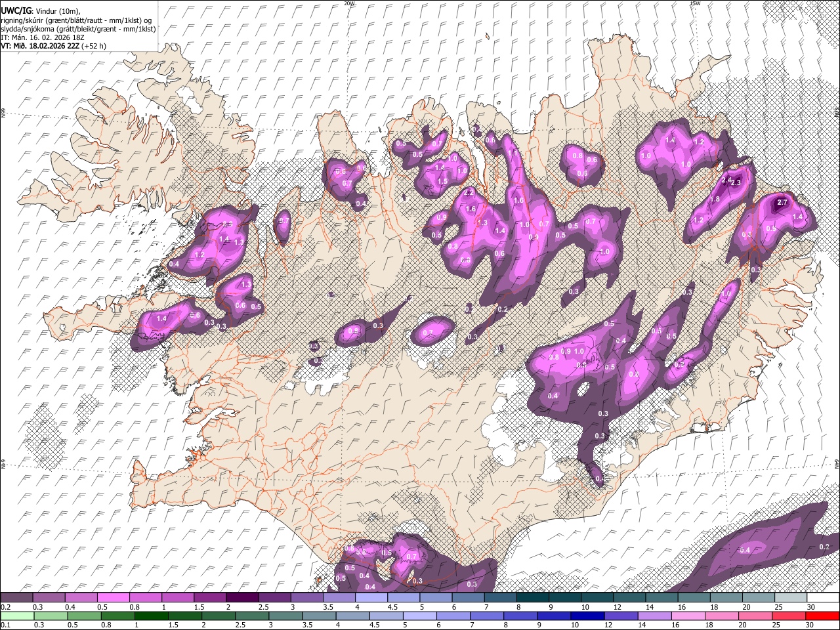The image size is (840, 630).
Task: Pick the top-scale swatch labeled 0.2
Action: [x=16, y=598]
